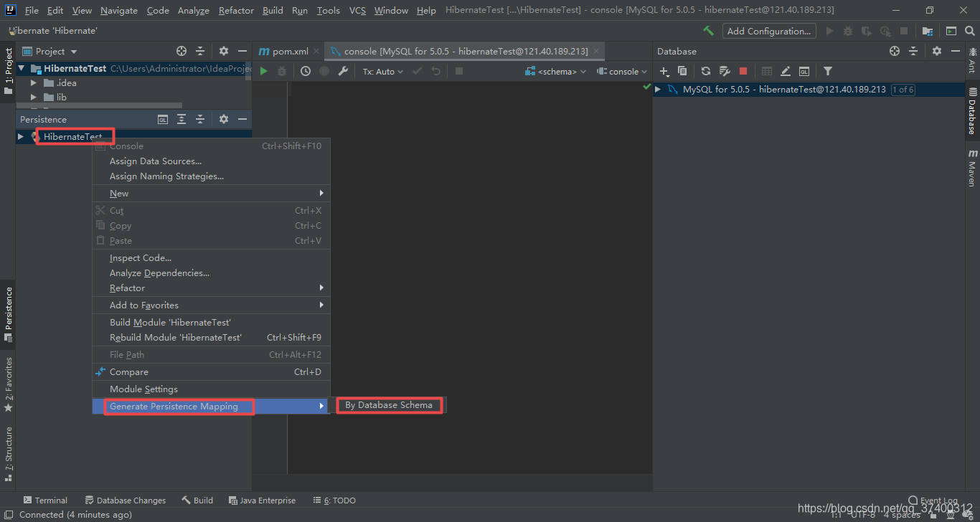Viewport: 980px width, 522px height.
Task: Select By Database Schema submenu item
Action: click(389, 405)
